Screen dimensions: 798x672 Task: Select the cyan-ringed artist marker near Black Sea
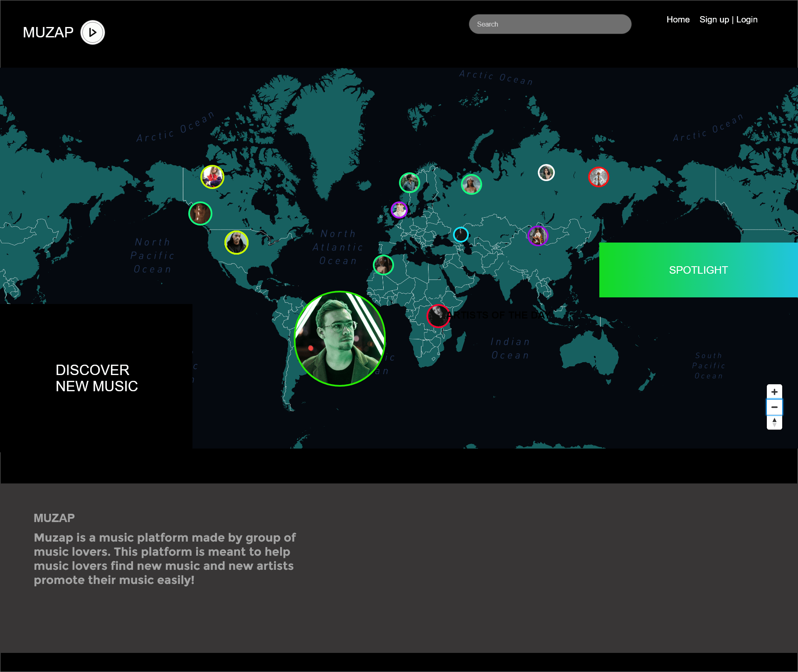click(x=461, y=235)
